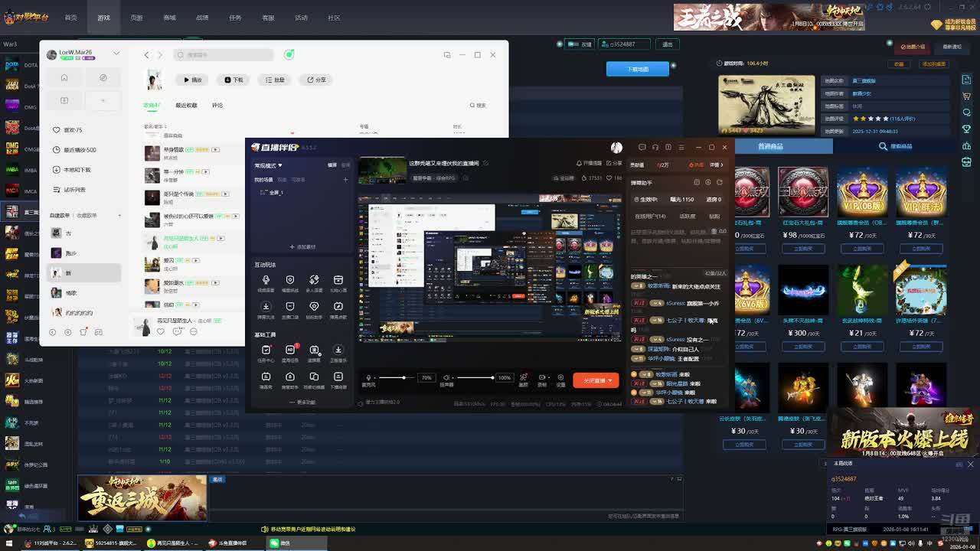Click the shopping cart icon in right sidebar
The width and height of the screenshot is (980, 551).
(967, 95)
